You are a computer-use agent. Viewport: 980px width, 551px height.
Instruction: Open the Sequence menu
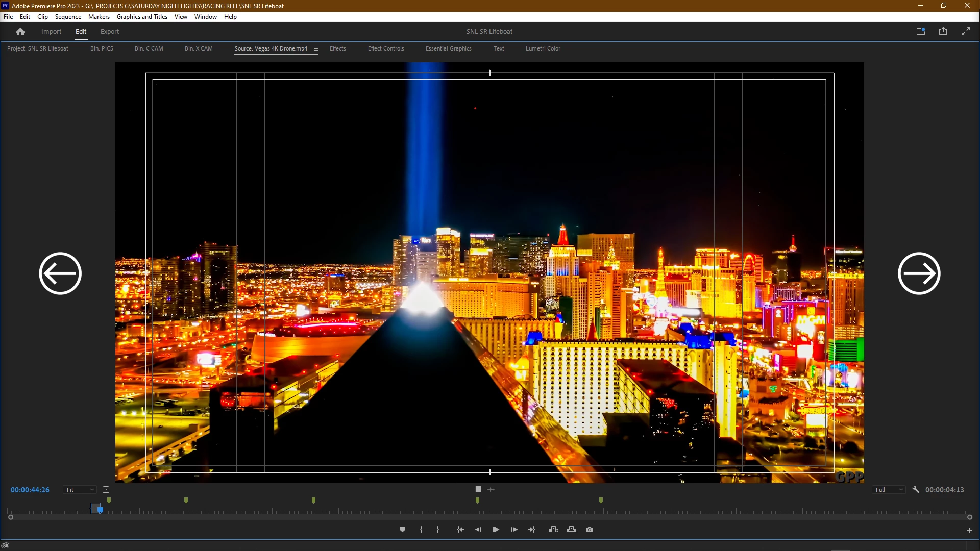tap(68, 17)
